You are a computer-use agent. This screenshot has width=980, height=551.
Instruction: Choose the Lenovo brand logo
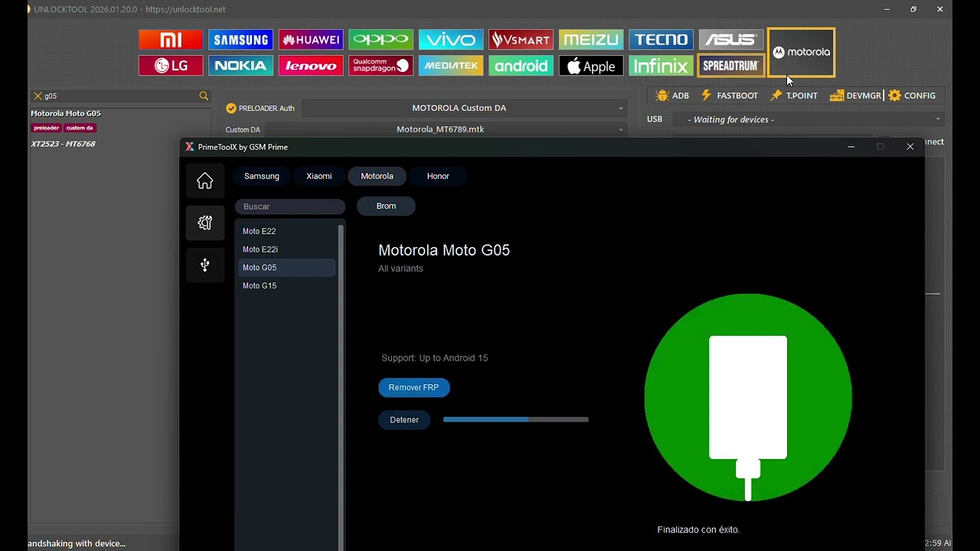coord(311,66)
